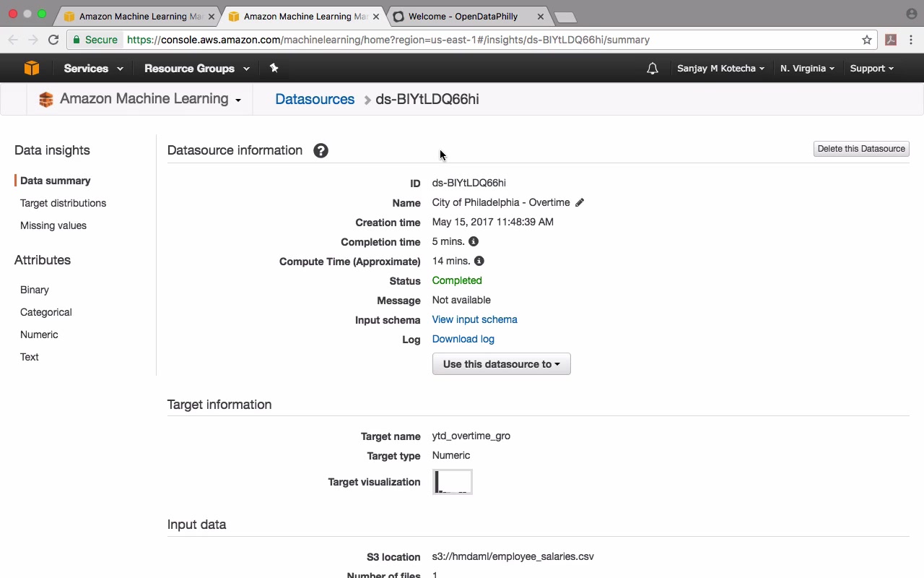Click the pin star icon in navbar
This screenshot has width=924, height=578.
tap(274, 68)
